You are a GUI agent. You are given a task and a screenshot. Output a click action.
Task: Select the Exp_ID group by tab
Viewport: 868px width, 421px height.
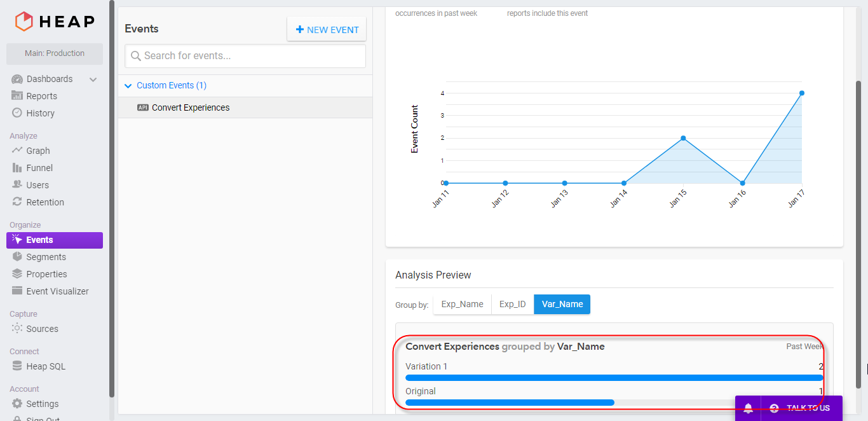512,304
